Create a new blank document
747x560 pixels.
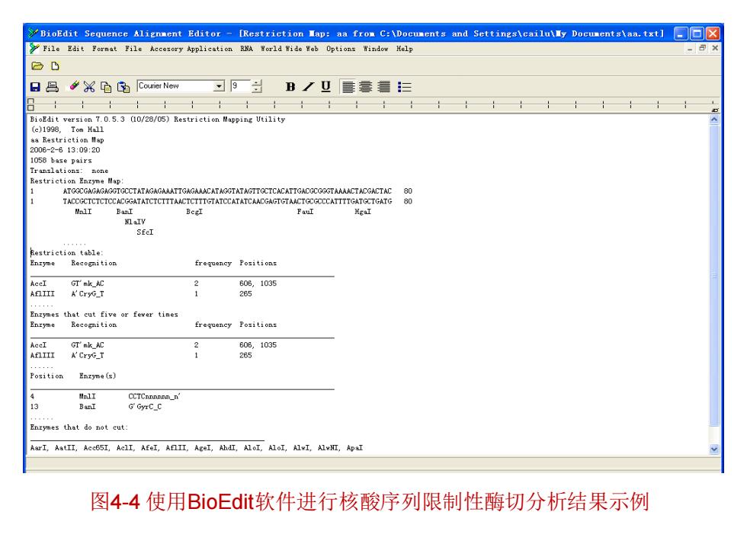tap(55, 66)
